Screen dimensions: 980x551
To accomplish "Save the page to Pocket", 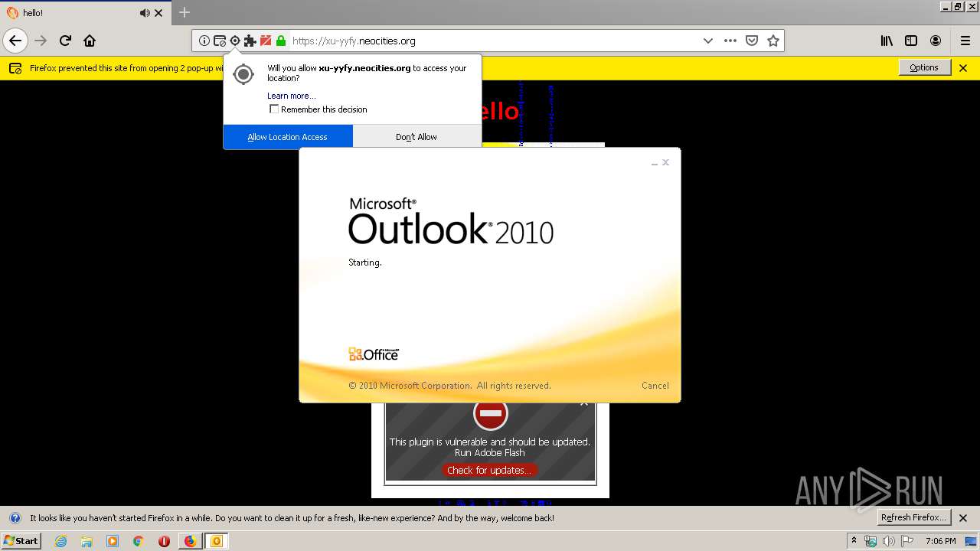I will click(752, 41).
